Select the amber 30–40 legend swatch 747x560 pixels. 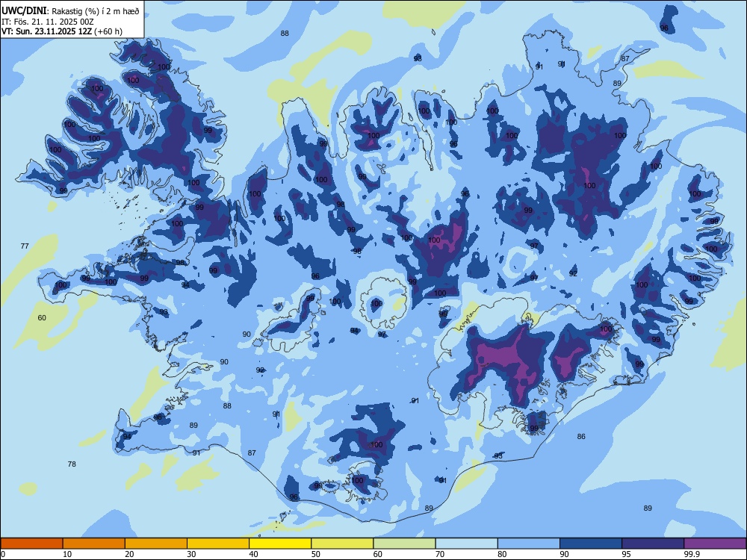click(218, 544)
